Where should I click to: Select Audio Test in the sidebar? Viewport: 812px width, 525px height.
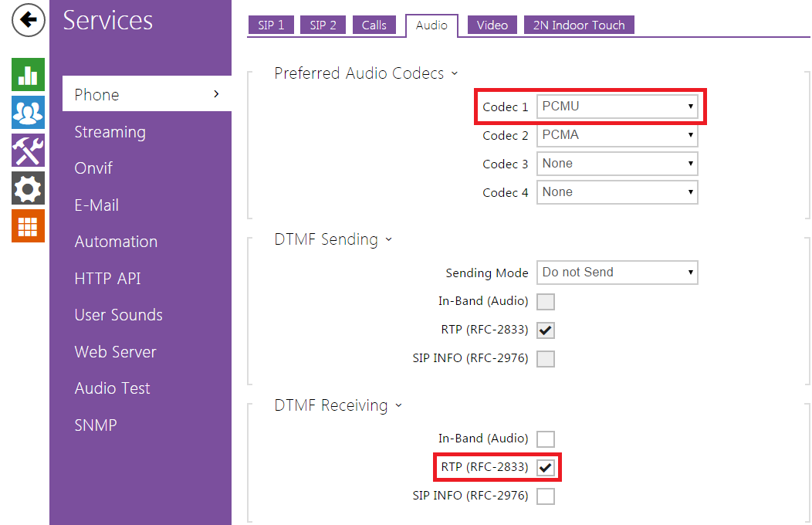pyautogui.click(x=112, y=388)
